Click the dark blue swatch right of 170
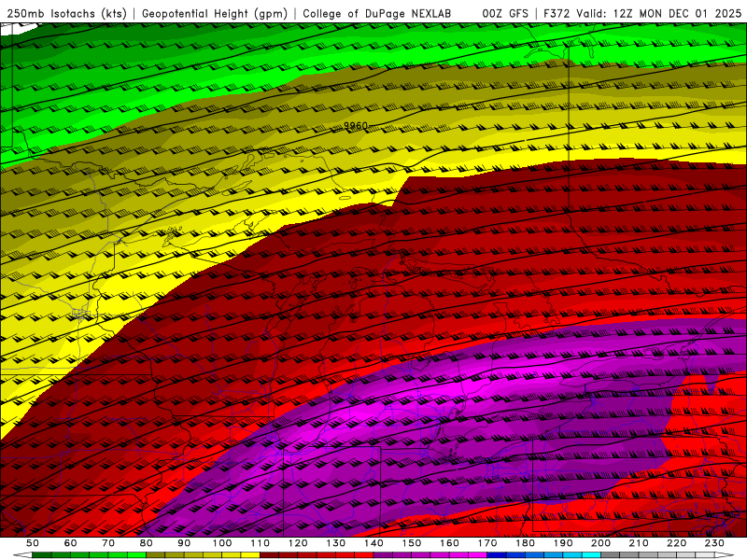 point(497,554)
